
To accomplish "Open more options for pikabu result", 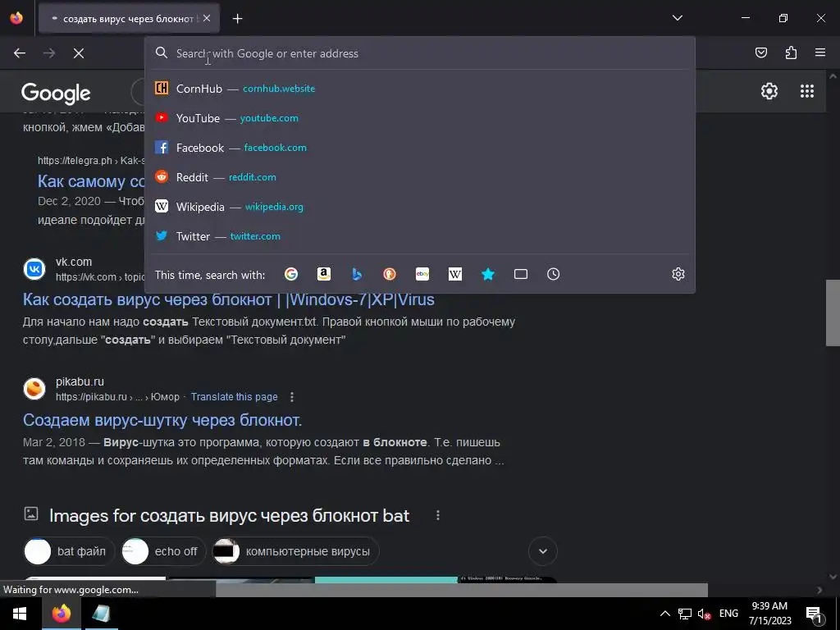I will click(x=291, y=397).
